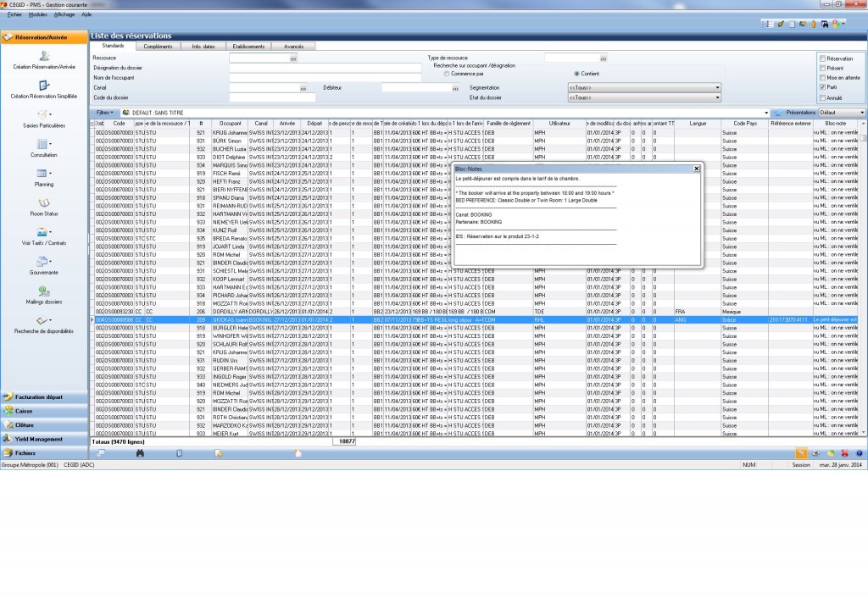Switch to the Compléments tab

click(x=159, y=46)
